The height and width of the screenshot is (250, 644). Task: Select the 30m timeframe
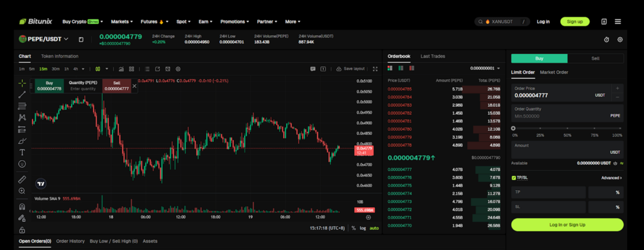(x=55, y=69)
